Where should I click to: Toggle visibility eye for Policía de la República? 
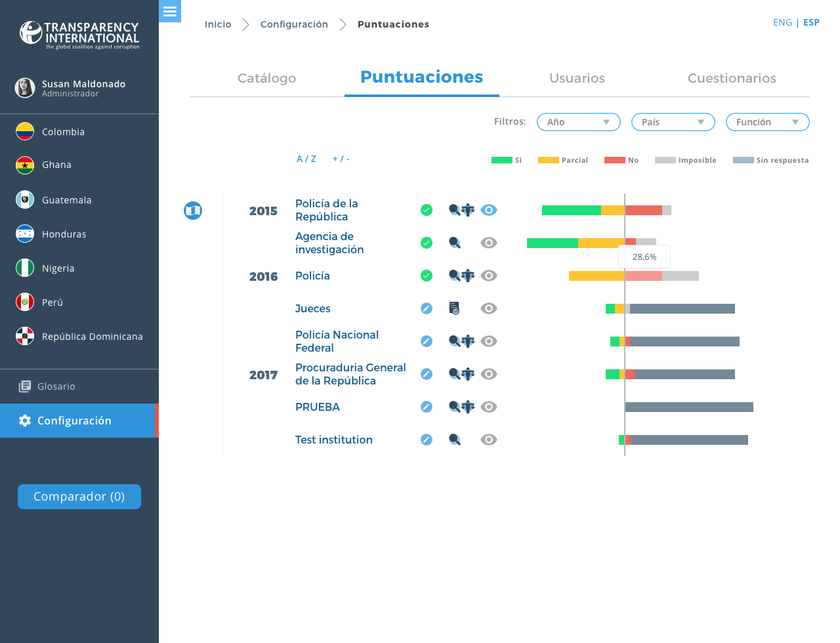(x=489, y=210)
